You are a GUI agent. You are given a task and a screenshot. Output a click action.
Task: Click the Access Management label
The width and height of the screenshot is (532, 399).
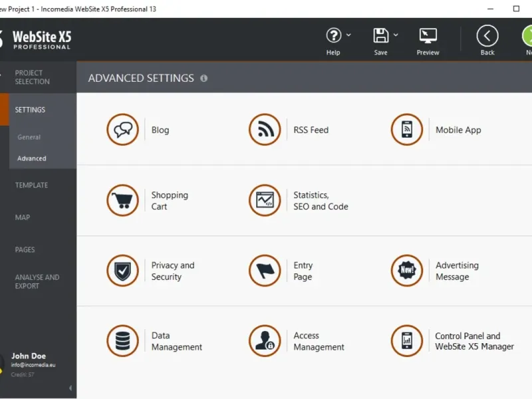319,341
